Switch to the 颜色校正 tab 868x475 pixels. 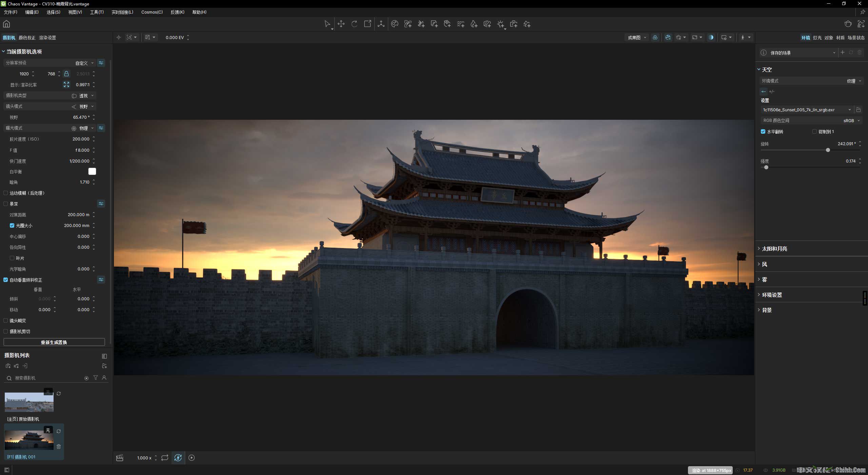27,38
